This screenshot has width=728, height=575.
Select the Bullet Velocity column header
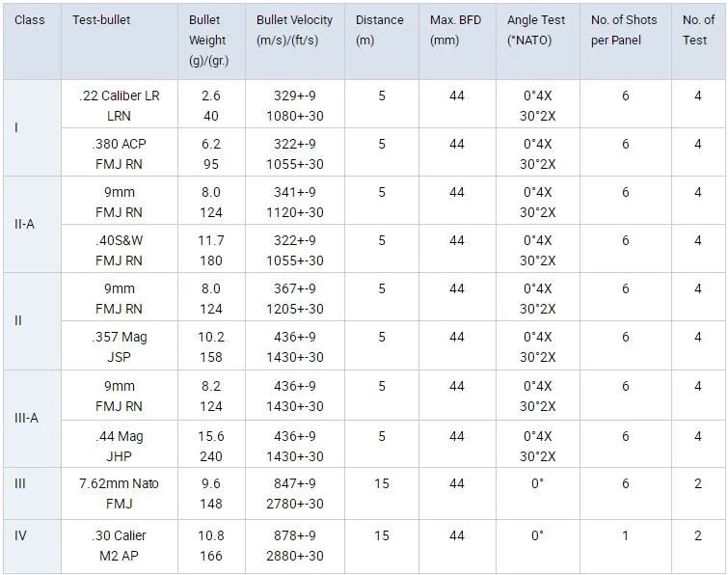(294, 30)
